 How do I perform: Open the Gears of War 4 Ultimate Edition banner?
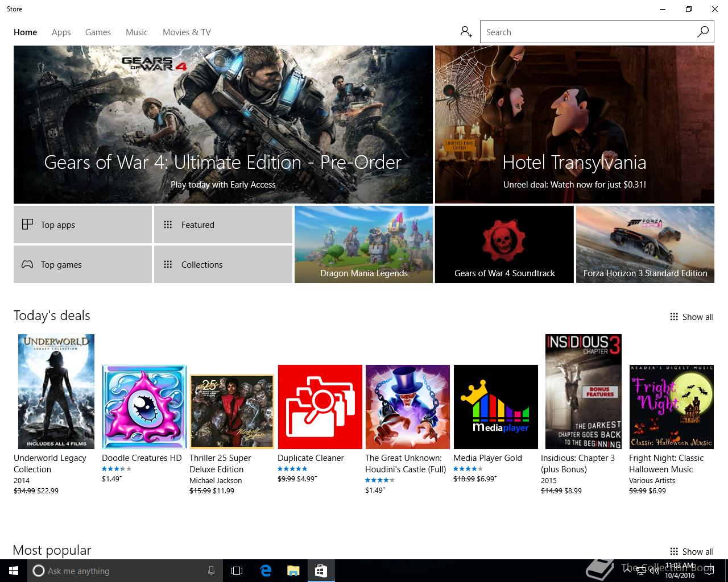click(223, 124)
